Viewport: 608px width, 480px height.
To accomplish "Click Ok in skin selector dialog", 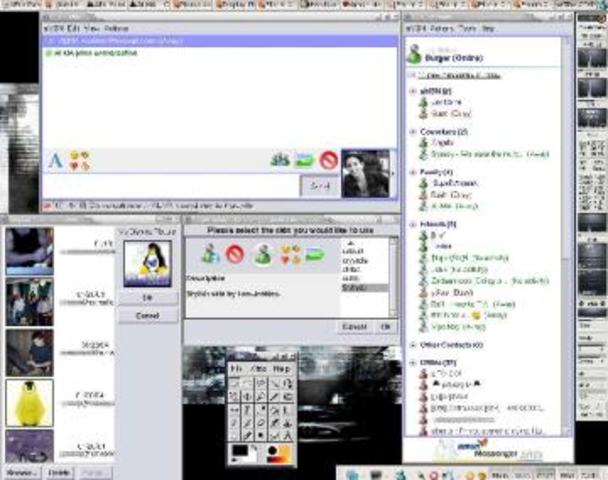I will tap(385, 327).
